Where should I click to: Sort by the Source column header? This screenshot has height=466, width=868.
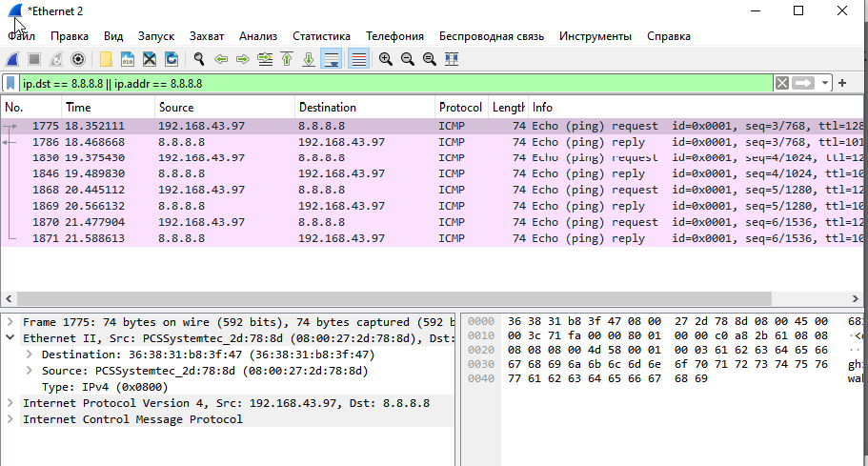click(225, 108)
